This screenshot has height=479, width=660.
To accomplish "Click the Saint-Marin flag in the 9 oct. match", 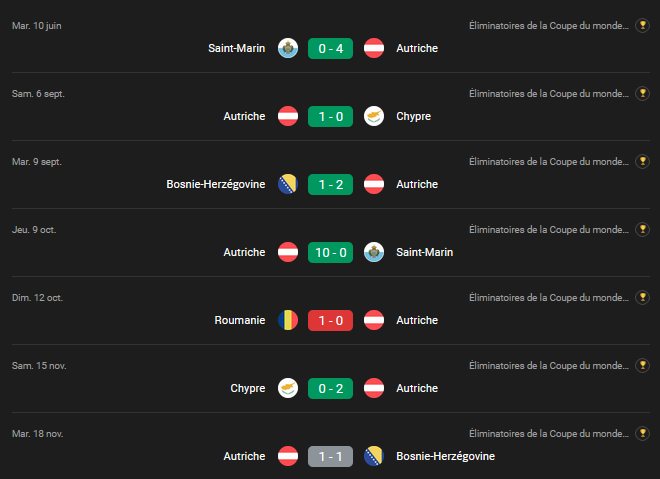I will point(374,252).
